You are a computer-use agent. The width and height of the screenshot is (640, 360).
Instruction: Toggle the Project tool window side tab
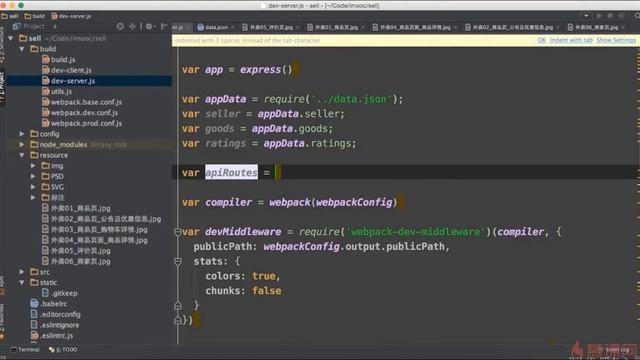pyautogui.click(x=2, y=87)
